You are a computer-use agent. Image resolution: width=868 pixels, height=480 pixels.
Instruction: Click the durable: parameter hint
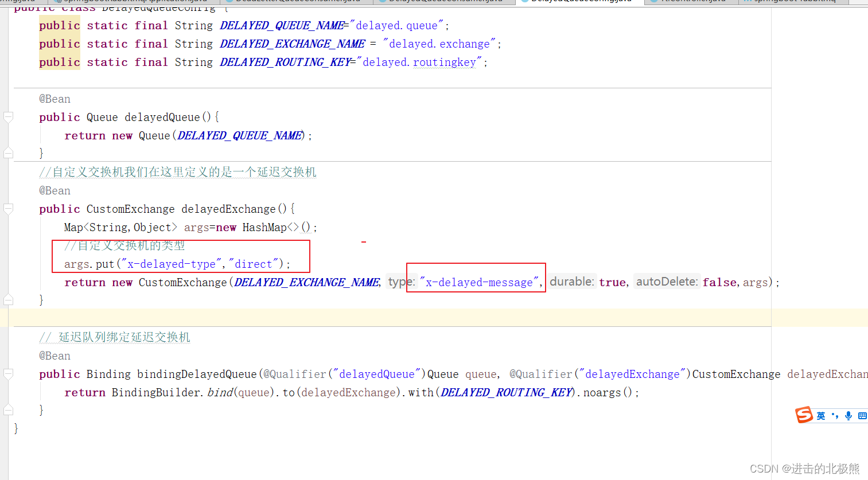572,282
